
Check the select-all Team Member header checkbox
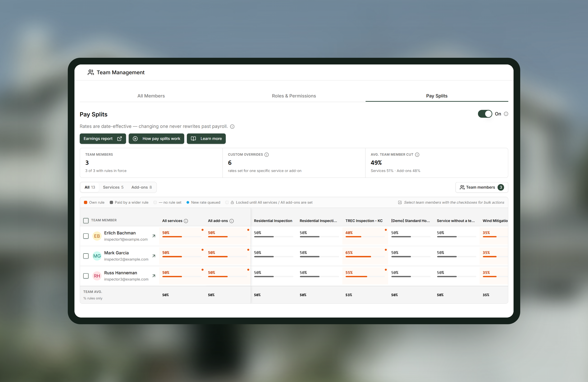click(x=86, y=221)
